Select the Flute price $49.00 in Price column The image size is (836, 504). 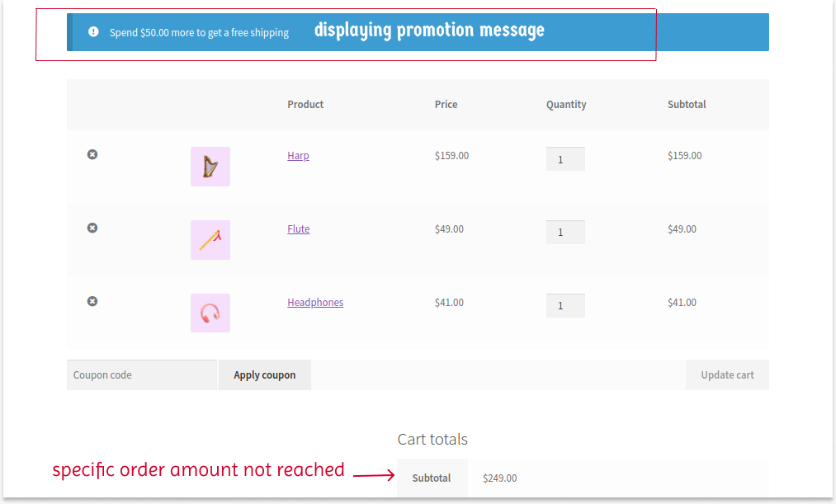click(449, 229)
